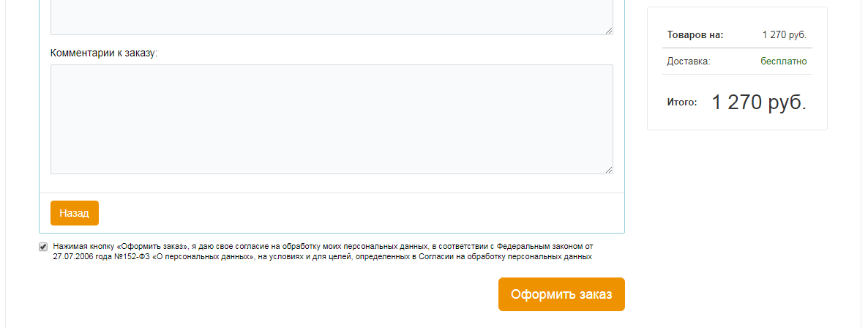Click the comments textarea resize handle
The height and width of the screenshot is (328, 868).
pyautogui.click(x=609, y=170)
